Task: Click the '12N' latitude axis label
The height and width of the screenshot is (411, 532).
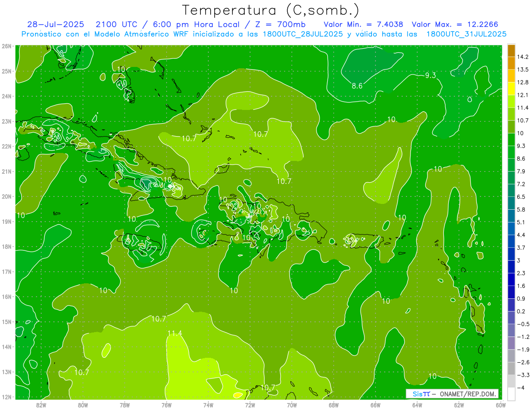Action: [6, 397]
